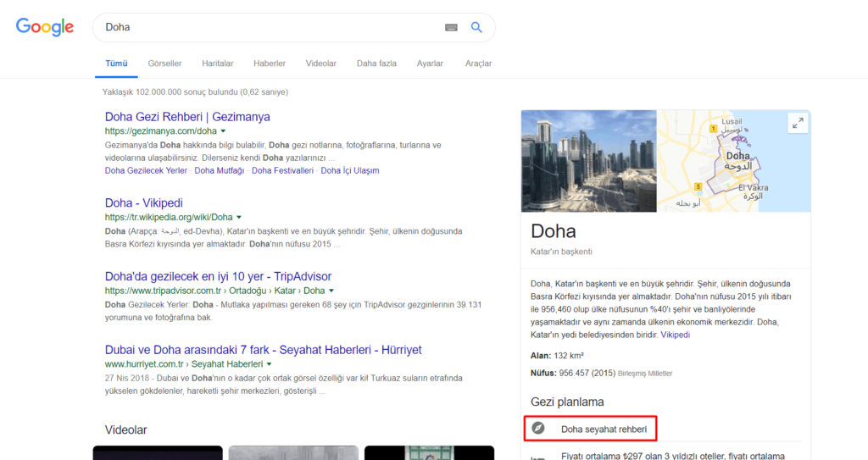Click the Gezi planlama heading
Screen dimensions: 868x460
tap(567, 402)
